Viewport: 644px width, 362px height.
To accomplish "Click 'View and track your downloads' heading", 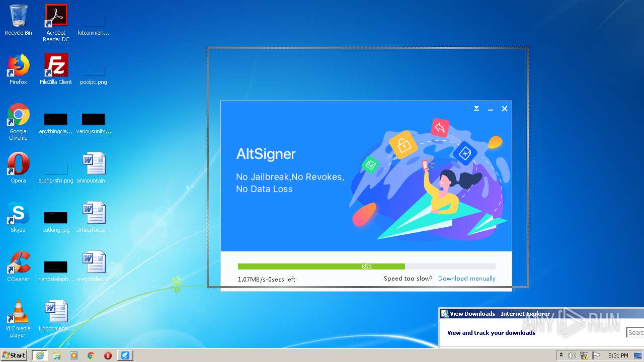I will [491, 333].
